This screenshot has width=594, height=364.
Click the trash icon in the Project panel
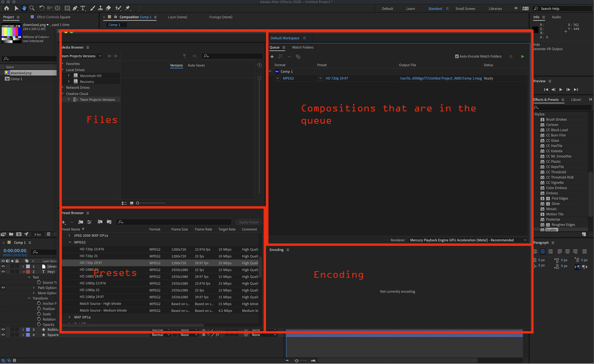click(x=48, y=234)
